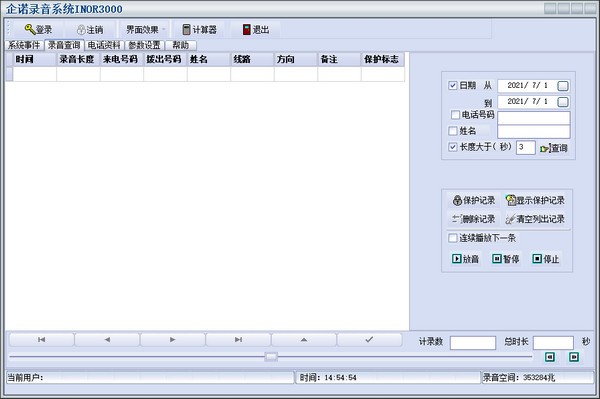Enable the 电话号码 filter checkbox
This screenshot has height=399, width=600.
pos(455,115)
